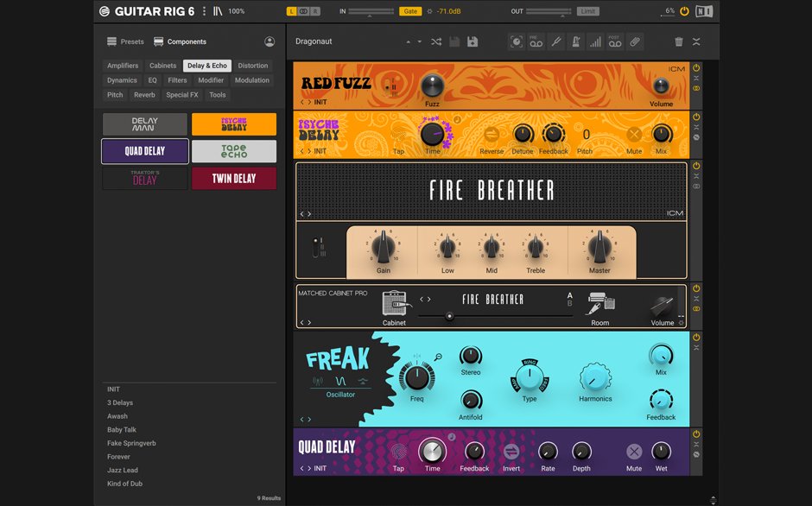Toggle Fire Breather amp power button
This screenshot has height=506, width=812.
696,167
